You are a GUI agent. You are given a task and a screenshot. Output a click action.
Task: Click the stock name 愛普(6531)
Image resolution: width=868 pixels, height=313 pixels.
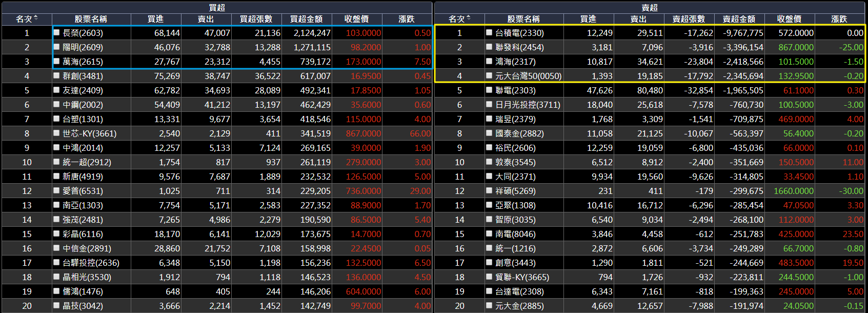[x=83, y=191]
